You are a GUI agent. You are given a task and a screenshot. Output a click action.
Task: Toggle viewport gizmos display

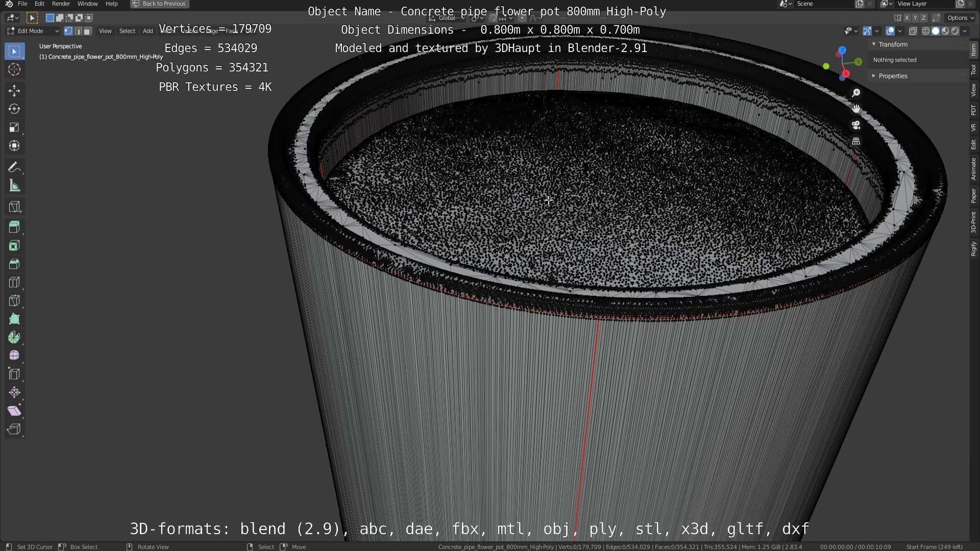point(867,31)
